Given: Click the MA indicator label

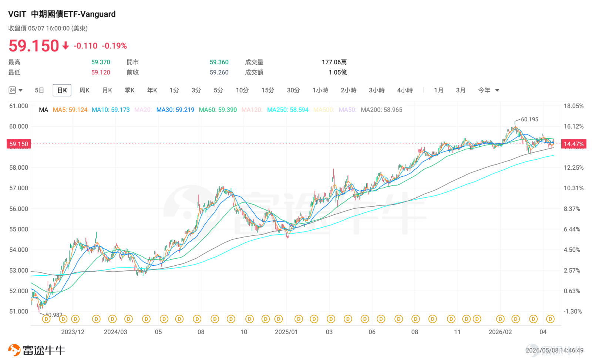Looking at the screenshot, I should (x=44, y=110).
